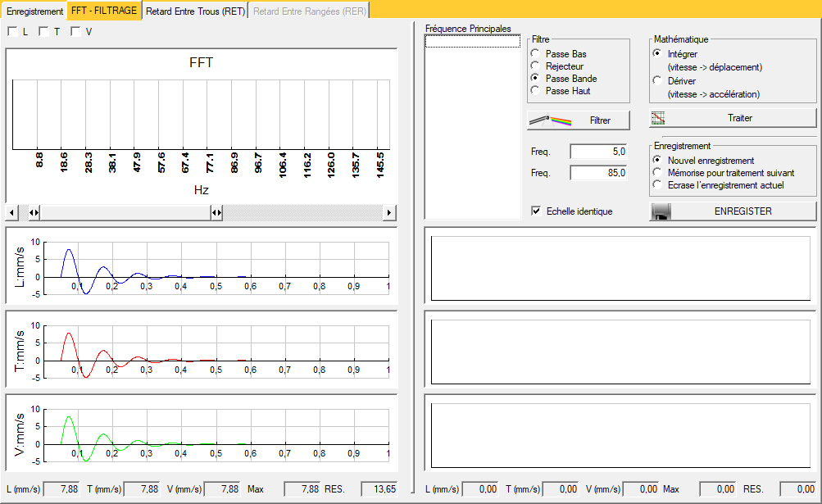
Task: Click the left T (mm/s) value 7,88
Action: tap(142, 488)
